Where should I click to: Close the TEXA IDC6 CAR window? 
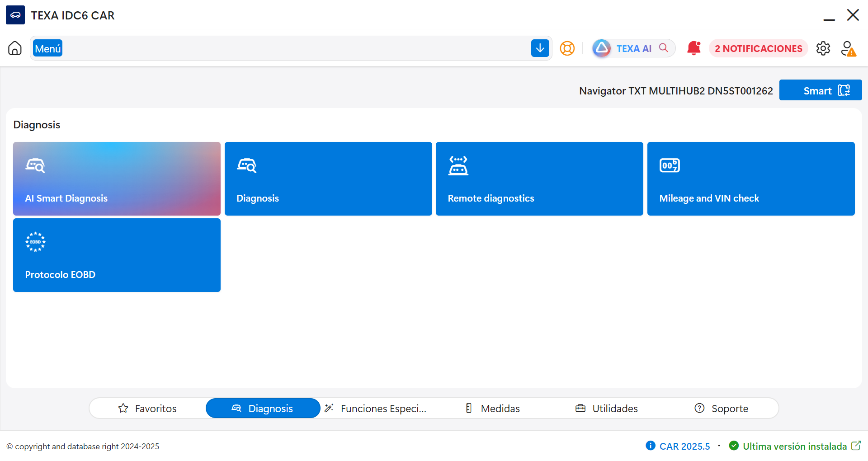[x=853, y=15]
